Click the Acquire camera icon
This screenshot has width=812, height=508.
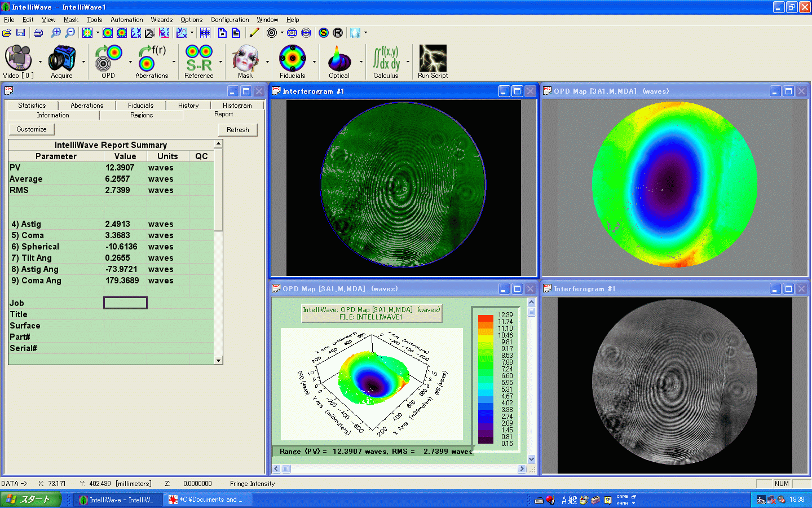61,58
